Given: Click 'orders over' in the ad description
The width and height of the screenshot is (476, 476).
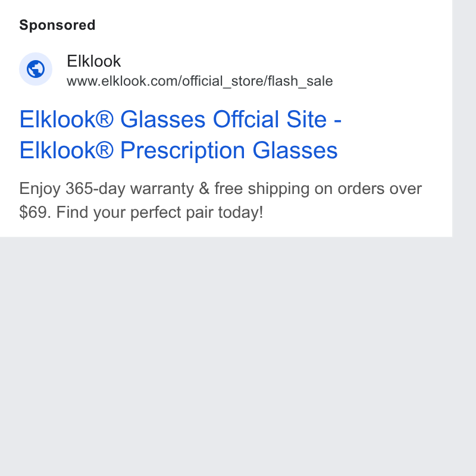Looking at the screenshot, I should pyautogui.click(x=380, y=189).
